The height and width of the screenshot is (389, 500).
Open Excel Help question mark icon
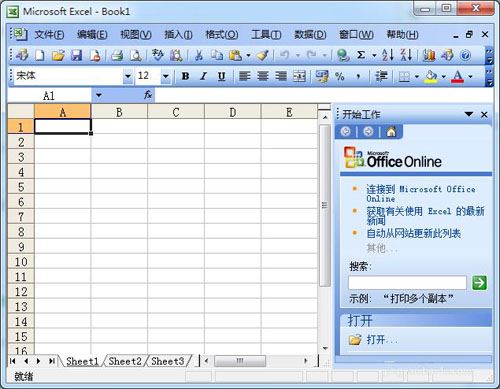tap(466, 55)
